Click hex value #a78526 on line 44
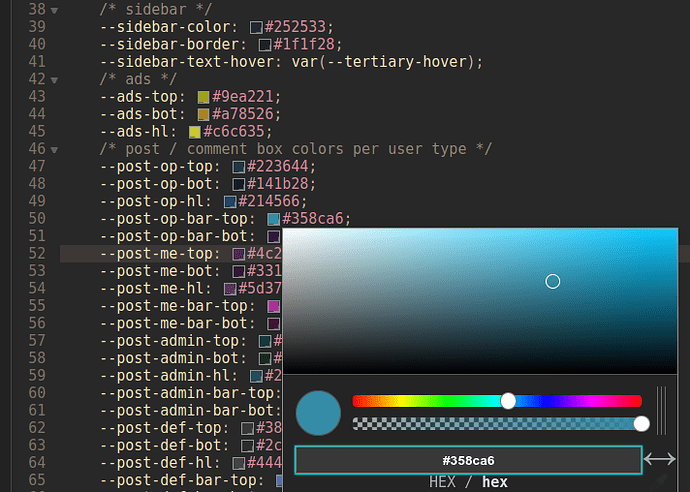 [x=242, y=114]
